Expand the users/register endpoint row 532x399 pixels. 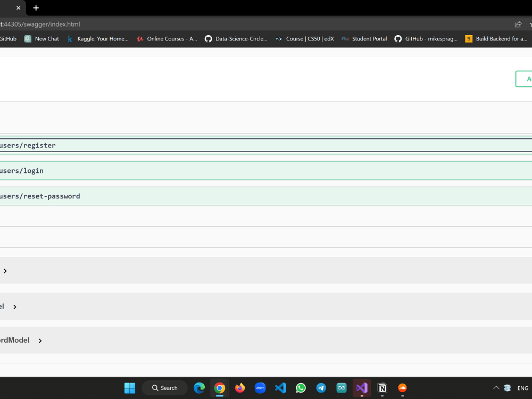tap(213, 145)
